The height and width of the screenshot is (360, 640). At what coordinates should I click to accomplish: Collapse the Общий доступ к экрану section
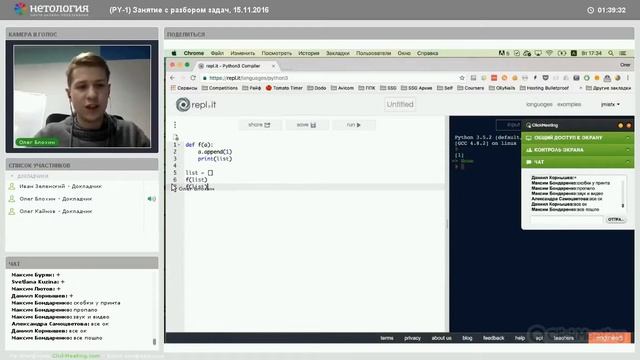(x=628, y=138)
